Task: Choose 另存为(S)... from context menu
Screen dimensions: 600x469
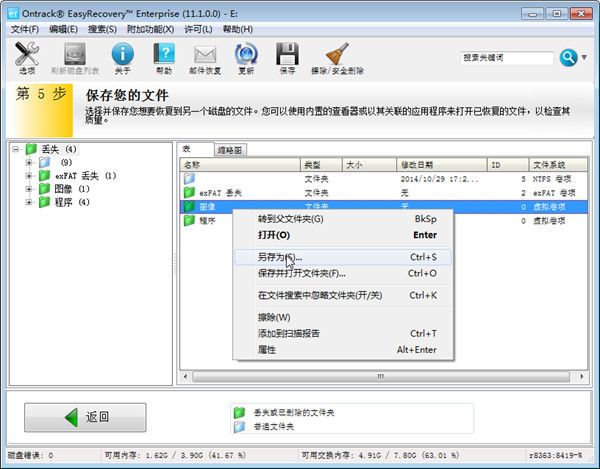Action: 343,257
